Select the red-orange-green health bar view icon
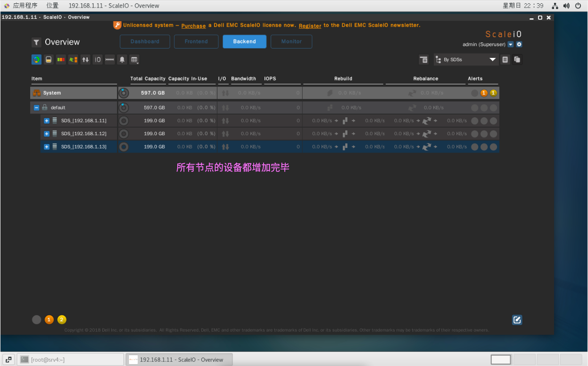Viewport: 588px width, 366px height. point(61,60)
